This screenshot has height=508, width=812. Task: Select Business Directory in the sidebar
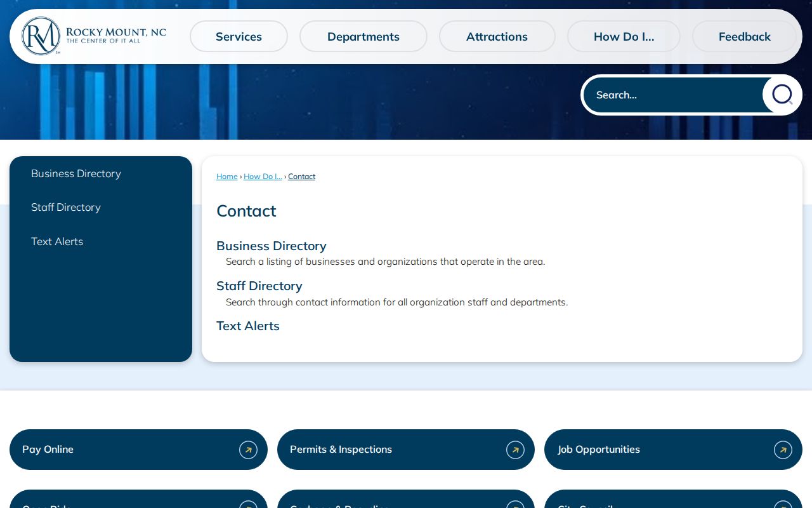click(76, 173)
